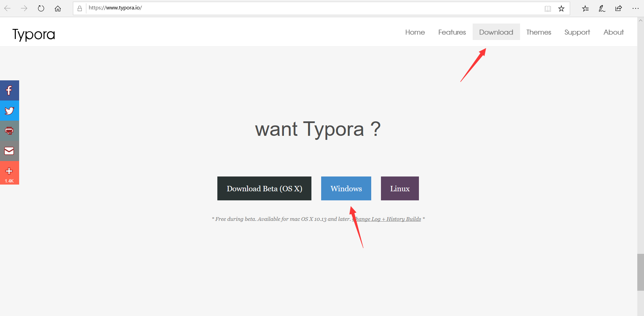Click the add notes pen icon
Viewport: 644px width, 316px height.
coord(602,9)
